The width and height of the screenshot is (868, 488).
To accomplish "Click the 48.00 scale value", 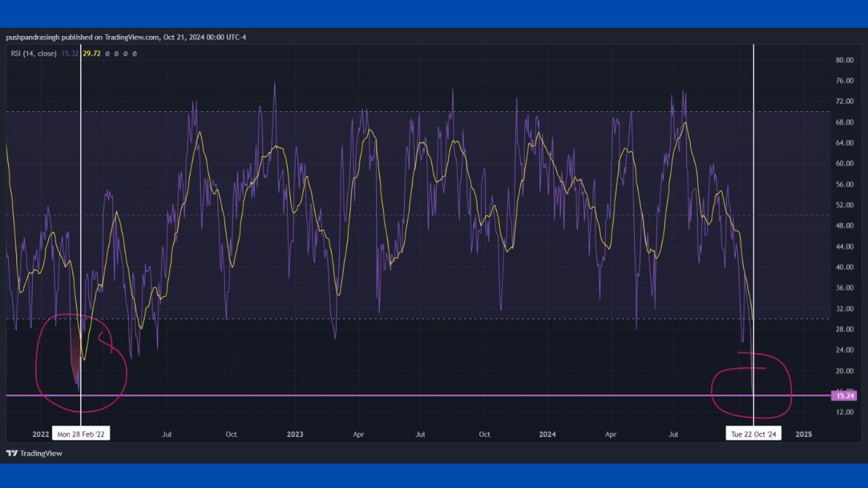I will point(844,226).
